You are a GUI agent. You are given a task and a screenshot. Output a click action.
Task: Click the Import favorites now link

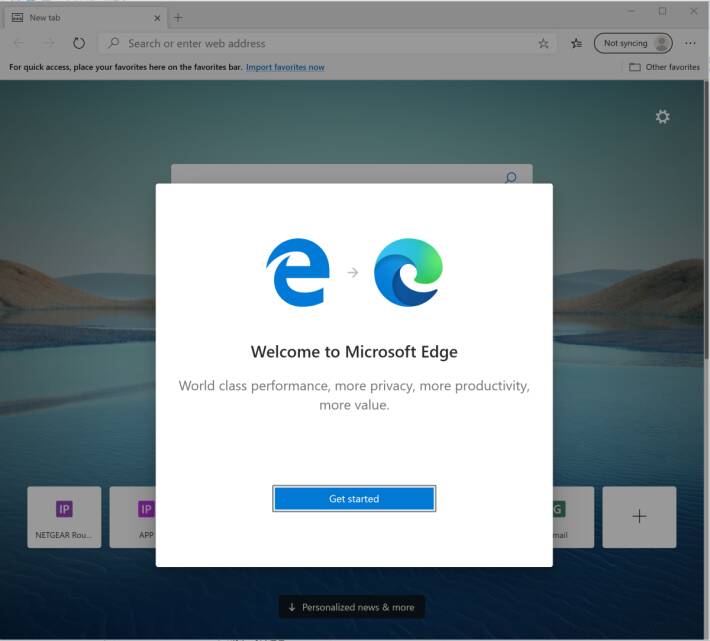pos(285,67)
